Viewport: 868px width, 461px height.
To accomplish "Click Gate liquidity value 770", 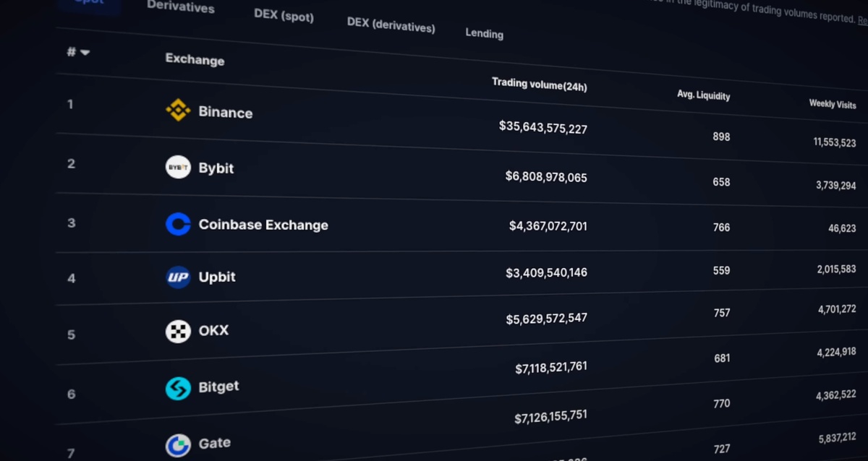I will (x=722, y=403).
